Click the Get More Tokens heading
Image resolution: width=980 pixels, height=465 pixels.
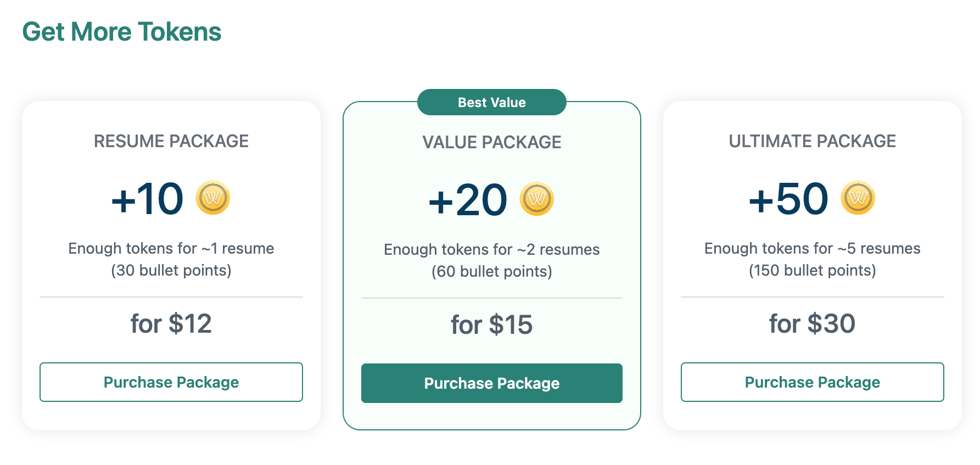click(121, 32)
